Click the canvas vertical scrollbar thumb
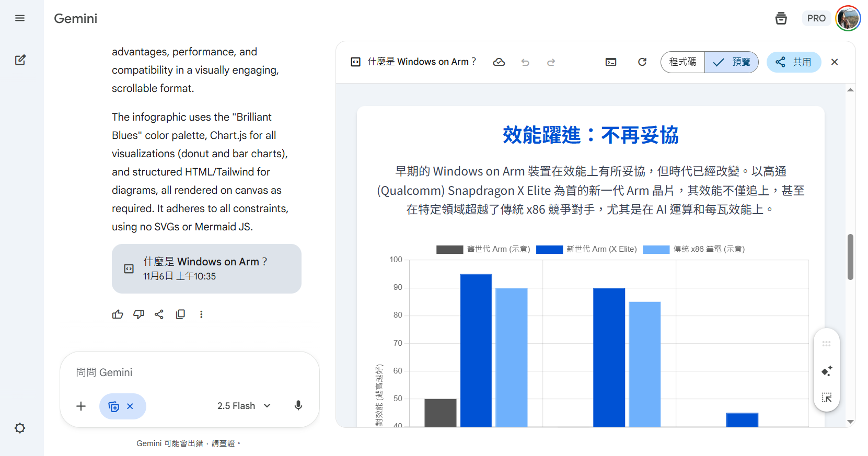Viewport: 868px width, 456px height. (x=851, y=257)
